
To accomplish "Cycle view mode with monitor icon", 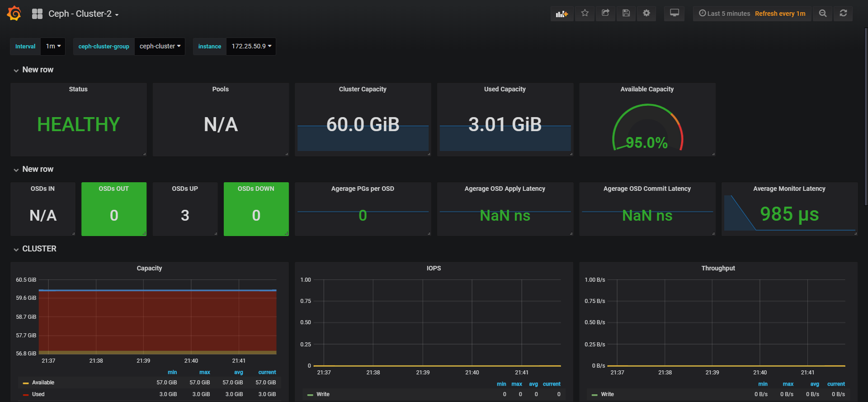I will point(675,13).
